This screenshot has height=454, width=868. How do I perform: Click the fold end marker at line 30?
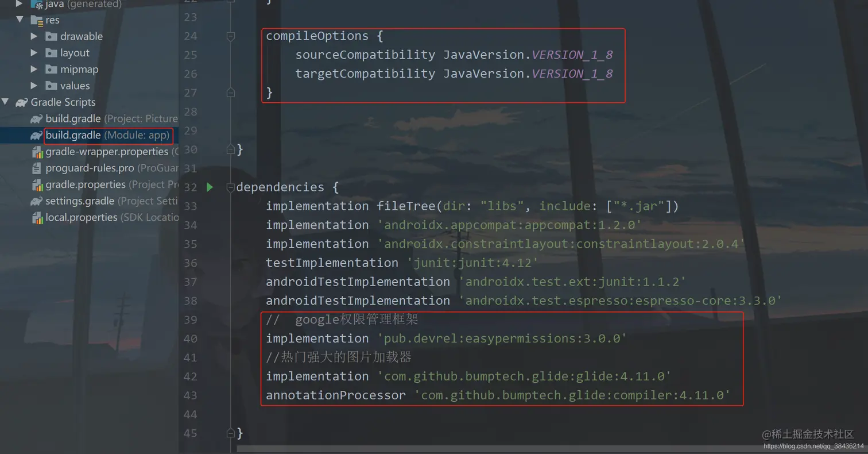tap(231, 149)
